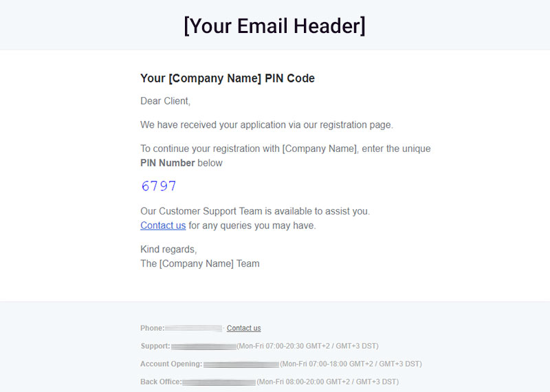
Task: Click the Dear Client greeting
Action: 165,101
